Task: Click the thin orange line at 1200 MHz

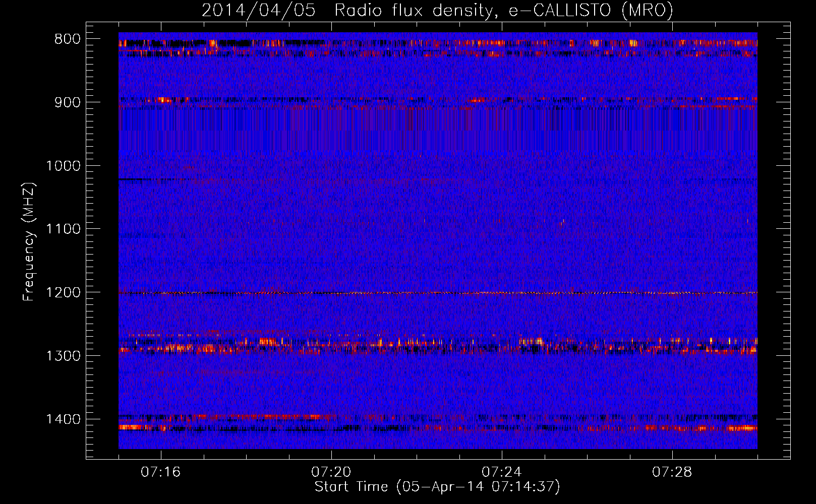Action: tap(438, 293)
